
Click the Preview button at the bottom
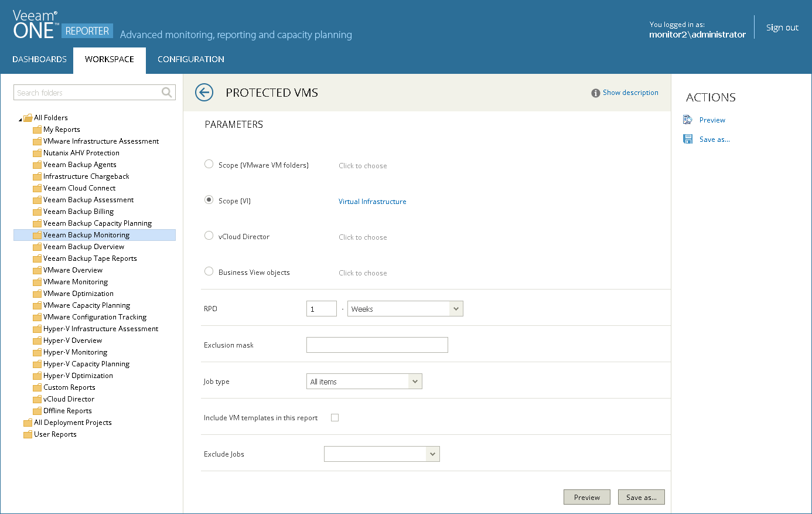pyautogui.click(x=586, y=497)
